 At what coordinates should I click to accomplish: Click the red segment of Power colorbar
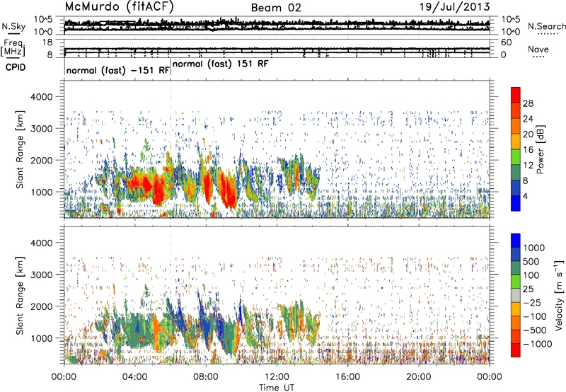coord(516,96)
